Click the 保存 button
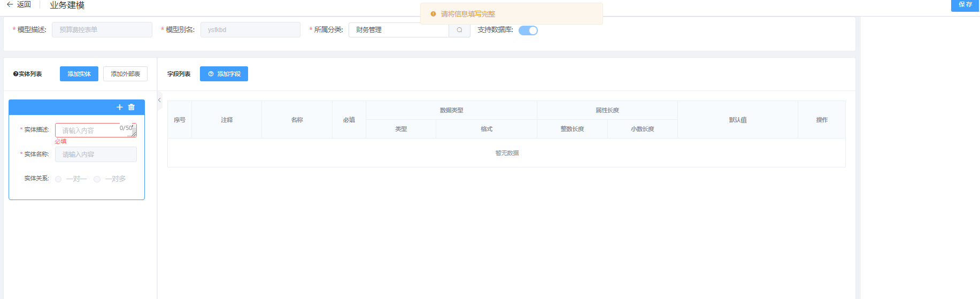 (x=965, y=5)
